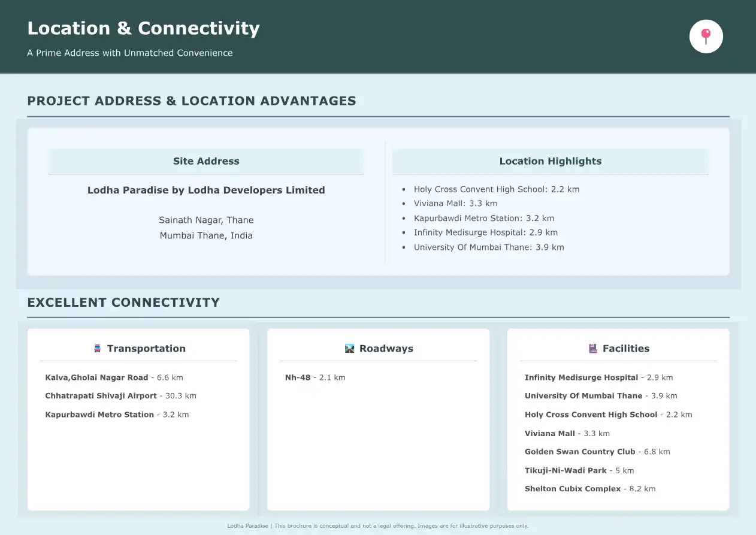Viewport: 756px width, 535px height.
Task: Click the train icon beside Transportation
Action: [98, 349]
